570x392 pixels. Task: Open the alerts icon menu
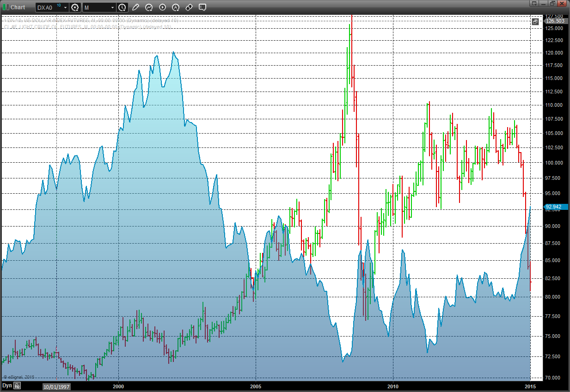pyautogui.click(x=176, y=7)
